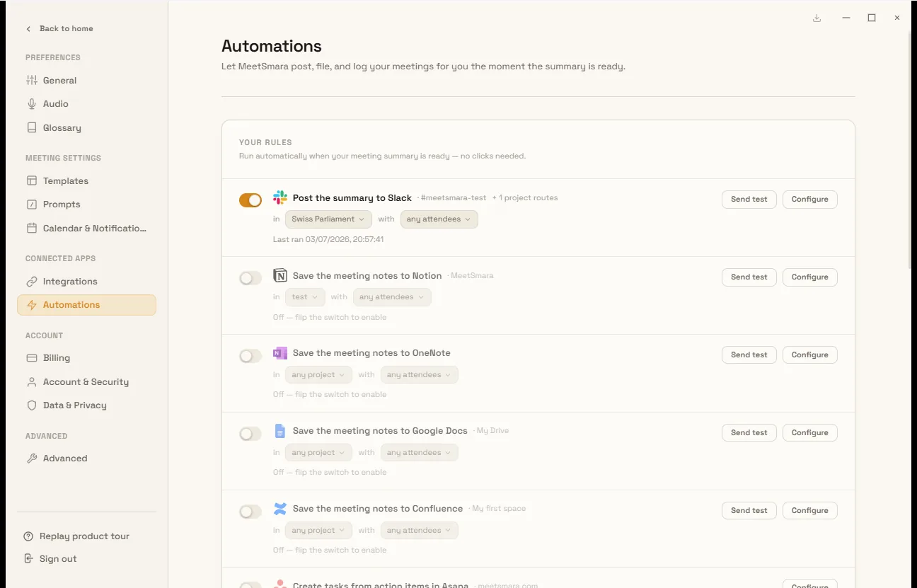The width and height of the screenshot is (917, 588).
Task: Click the Google Docs logo icon
Action: coord(280,431)
